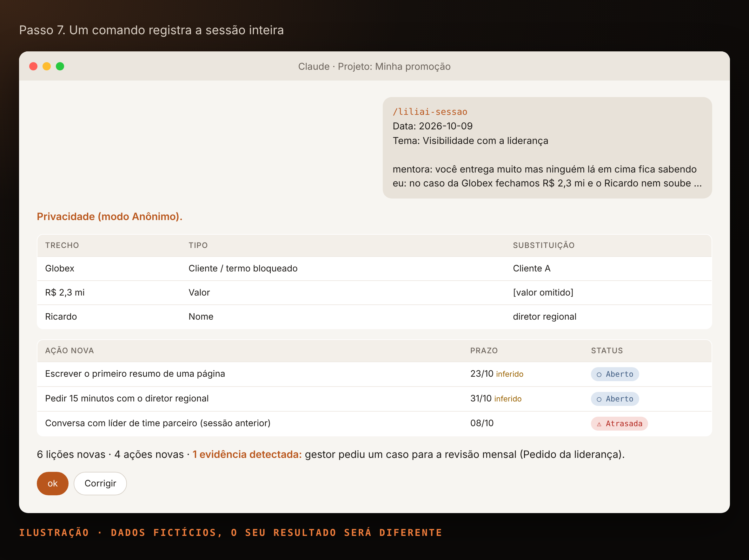Click the 'R$ 2,3 mi' table cell
This screenshot has height=560, width=749.
[x=65, y=292]
